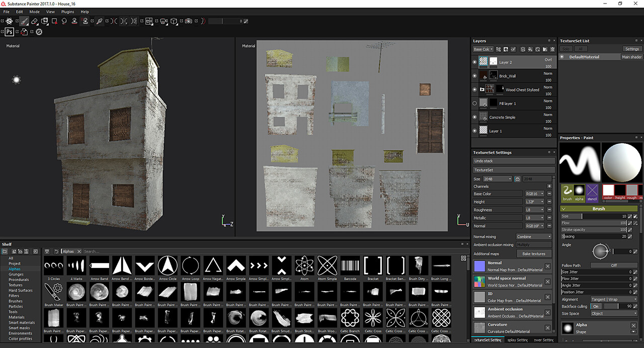The height and width of the screenshot is (348, 644).
Task: Click the camera view mode icon
Action: 164,21
